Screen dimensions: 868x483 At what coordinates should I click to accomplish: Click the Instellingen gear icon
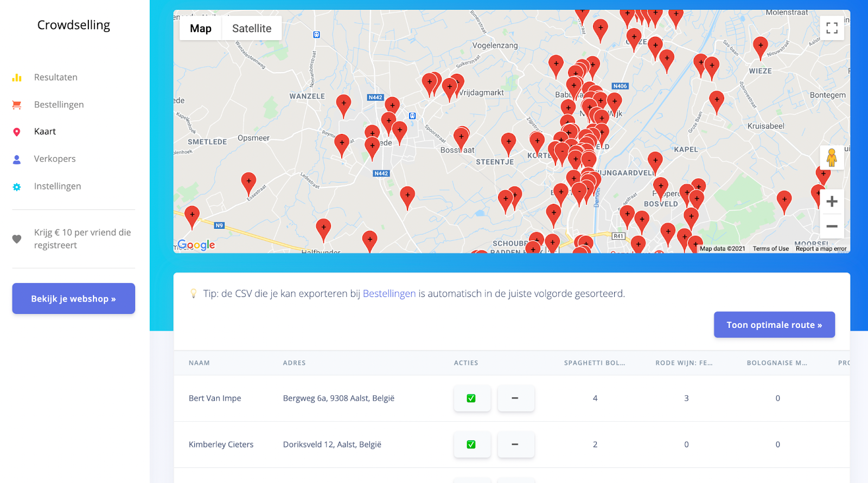17,186
